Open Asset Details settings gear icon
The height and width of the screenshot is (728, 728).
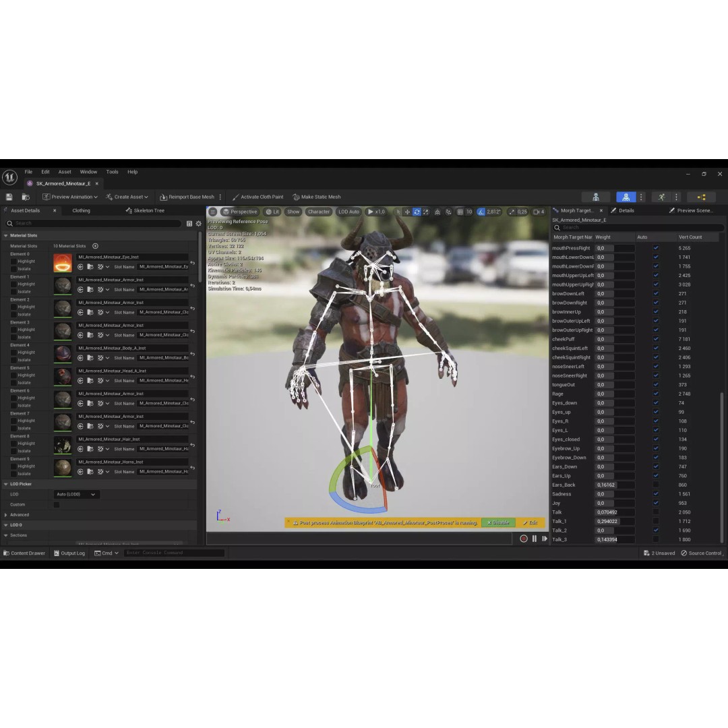(x=199, y=223)
